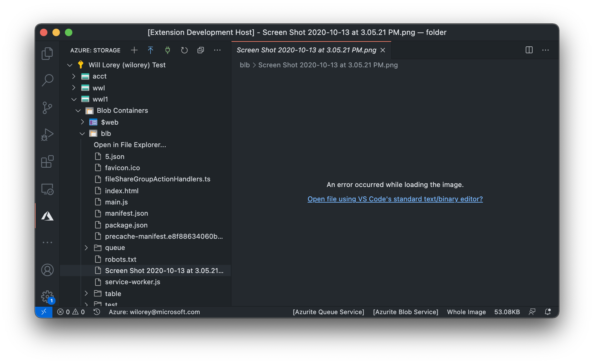Upload files using the upload arrow icon
The width and height of the screenshot is (594, 364).
point(151,50)
